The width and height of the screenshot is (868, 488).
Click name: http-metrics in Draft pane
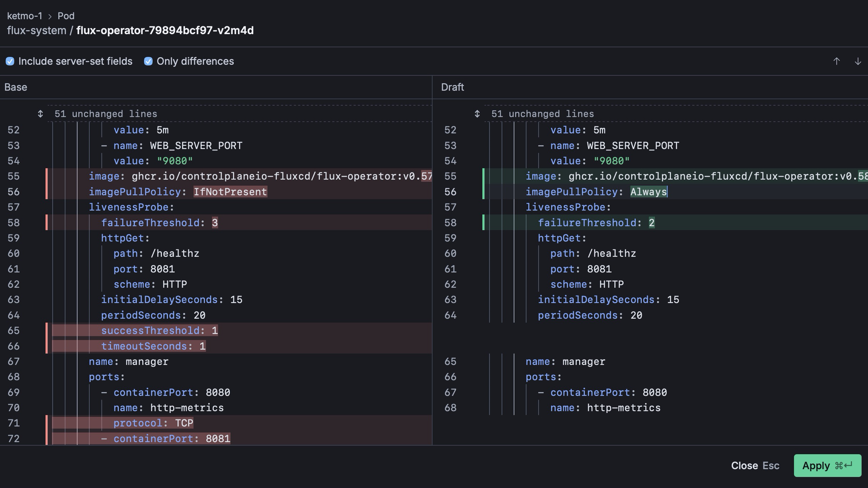click(x=605, y=408)
